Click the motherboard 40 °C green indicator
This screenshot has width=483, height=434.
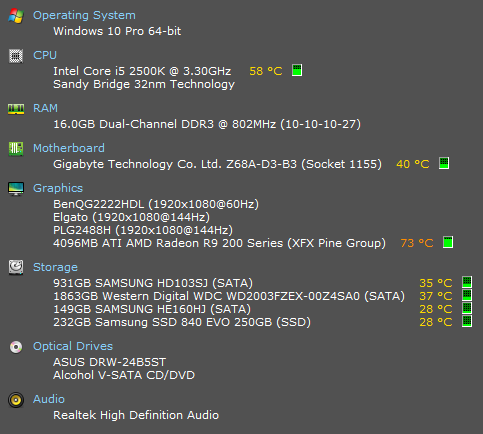tap(444, 163)
